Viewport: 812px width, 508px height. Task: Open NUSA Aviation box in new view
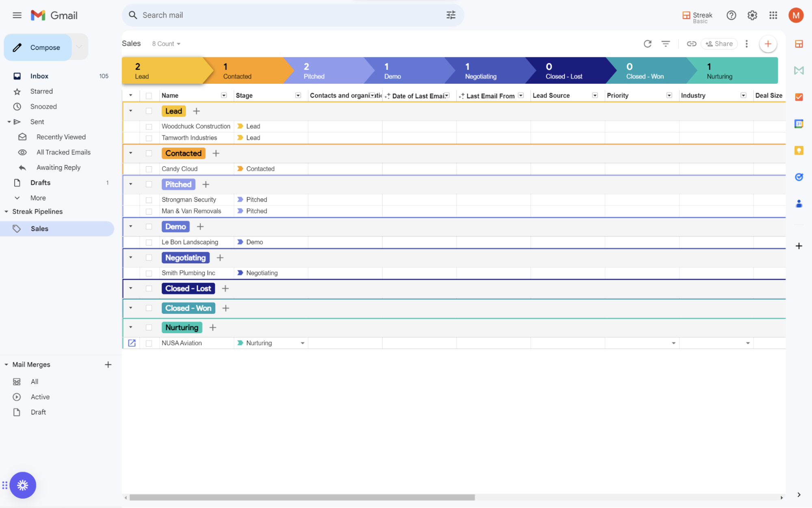pos(132,343)
